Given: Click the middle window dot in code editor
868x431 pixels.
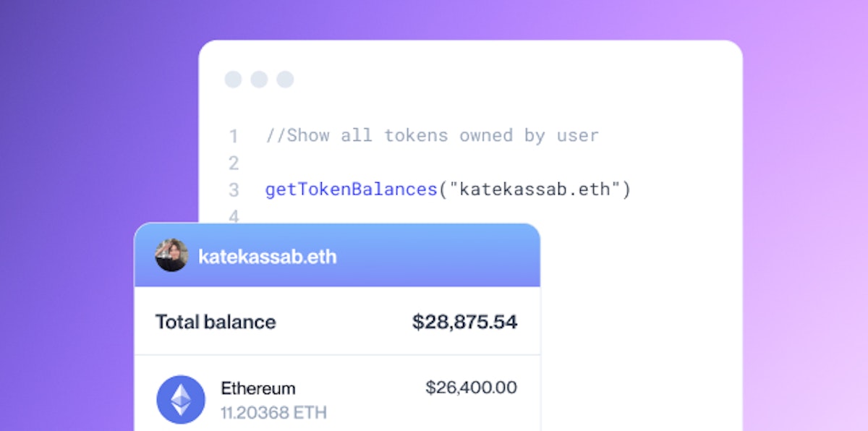Looking at the screenshot, I should pyautogui.click(x=259, y=80).
